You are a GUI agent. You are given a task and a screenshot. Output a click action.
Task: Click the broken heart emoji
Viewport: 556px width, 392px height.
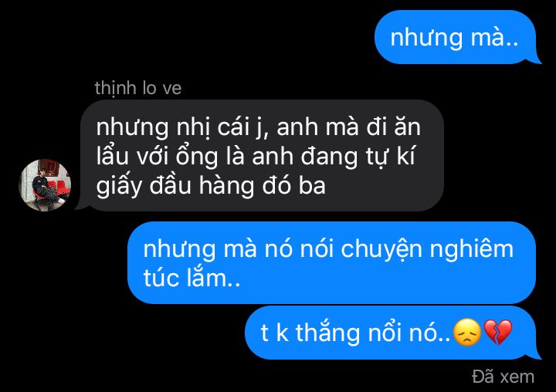(498, 333)
